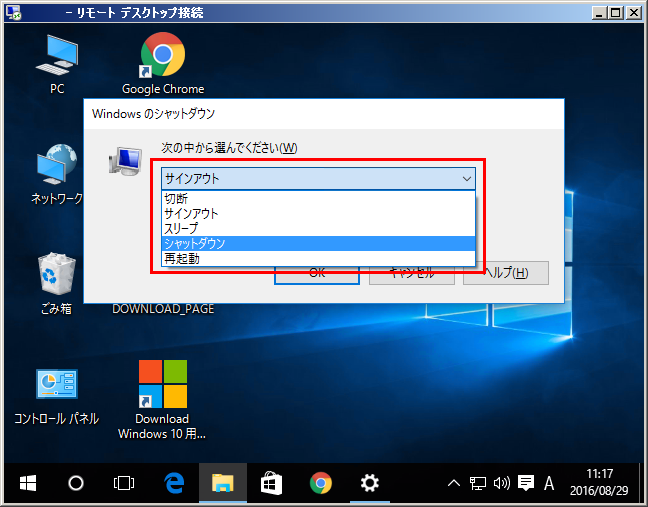Launch Microsoft Edge from the taskbar
The image size is (648, 507).
point(174,483)
